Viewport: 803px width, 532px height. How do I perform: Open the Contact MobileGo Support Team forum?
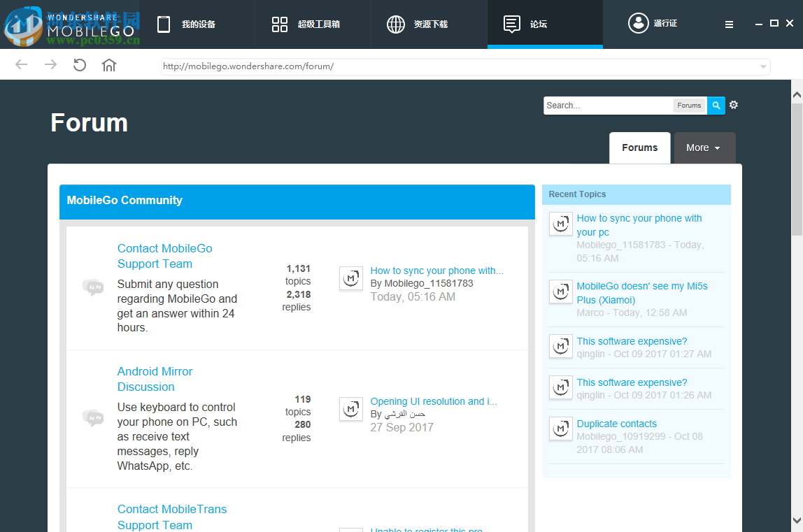(164, 256)
